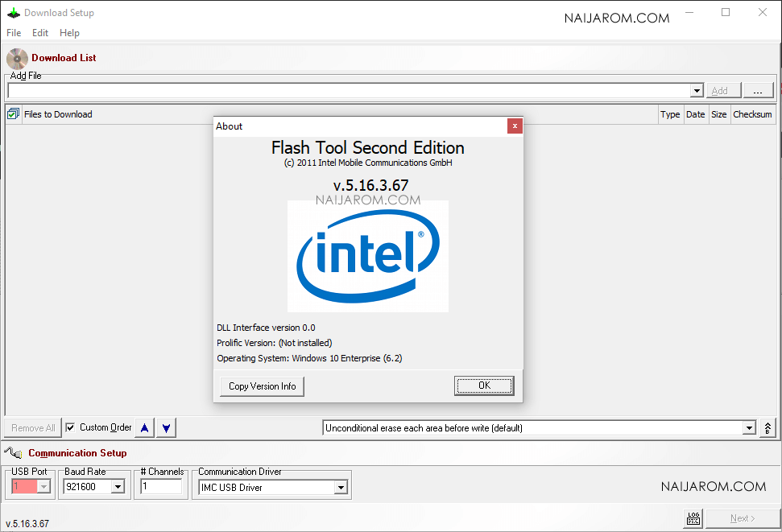Click the 'Operating System: Windows 10 Enterprise' text

(309, 358)
